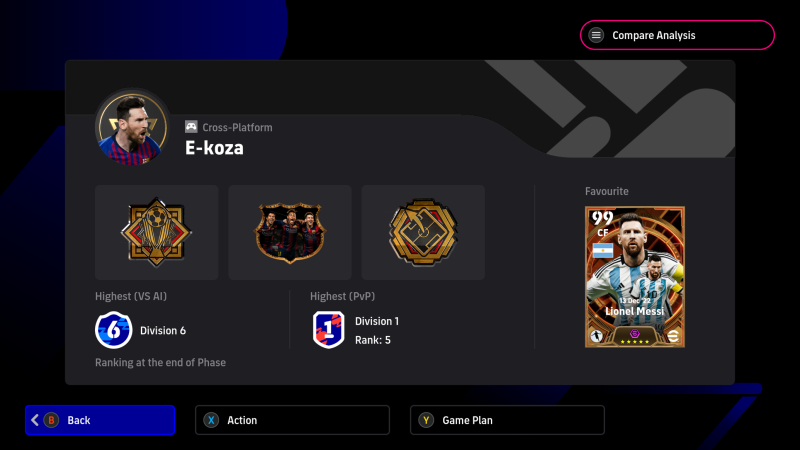Click the back chevron arrow on Back button
800x450 pixels.
35,420
